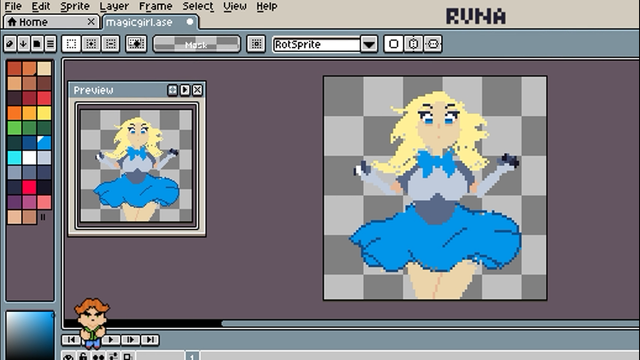Click the sort palette down-arrow icon
The image size is (640, 360).
point(23,44)
